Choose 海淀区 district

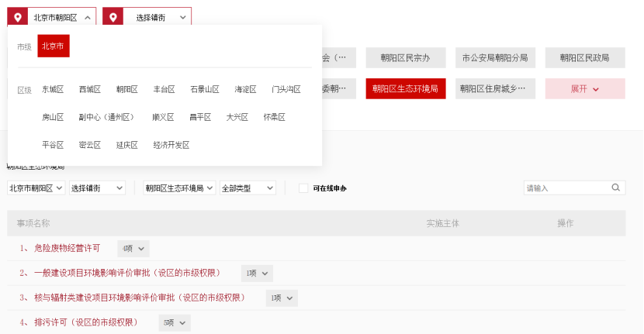(245, 89)
